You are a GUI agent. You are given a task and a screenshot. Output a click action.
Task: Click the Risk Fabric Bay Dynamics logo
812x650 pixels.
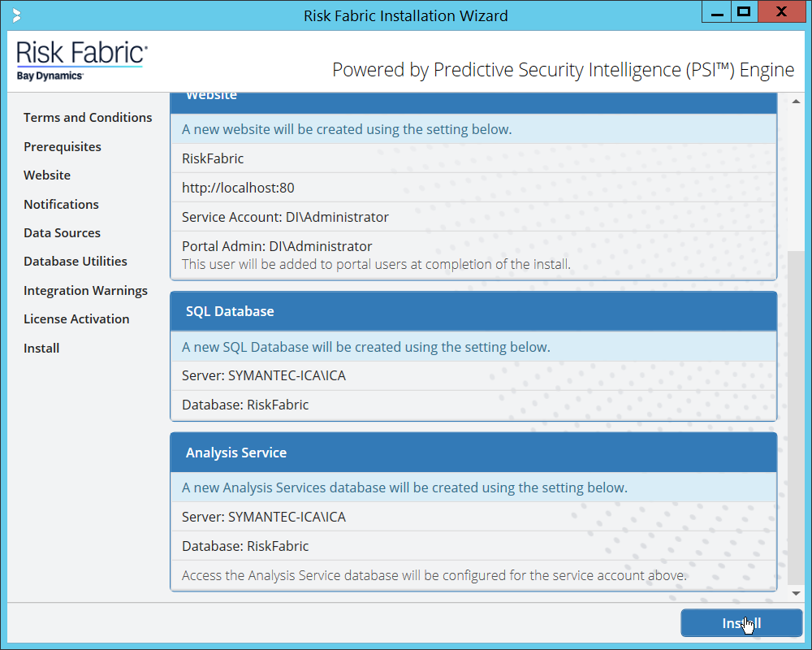[x=81, y=62]
